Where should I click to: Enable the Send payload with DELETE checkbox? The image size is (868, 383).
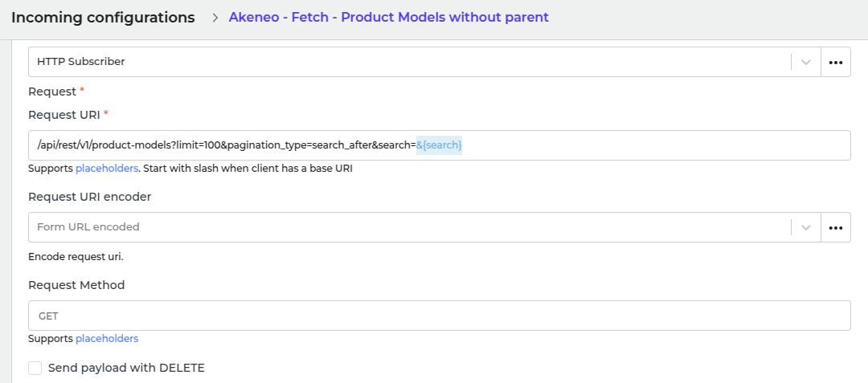[x=35, y=368]
